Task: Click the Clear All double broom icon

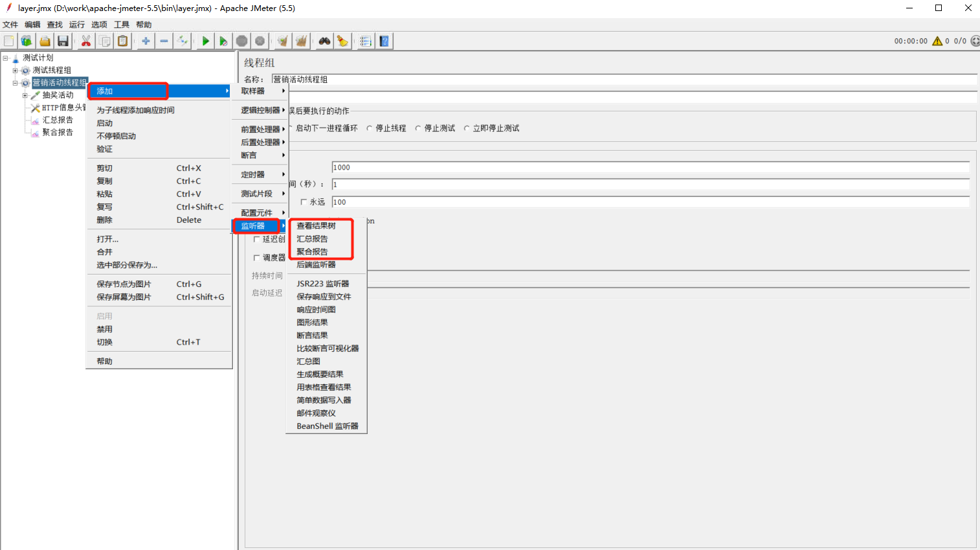Action: tap(301, 41)
